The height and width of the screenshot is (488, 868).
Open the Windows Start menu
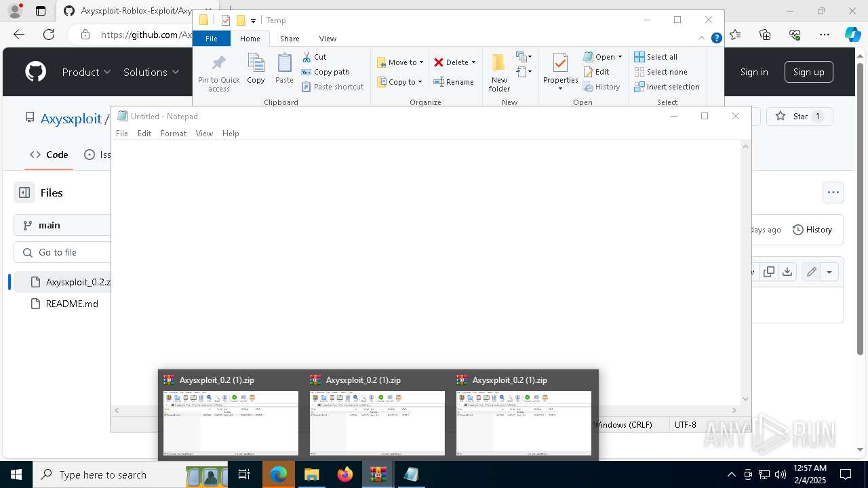point(16,474)
